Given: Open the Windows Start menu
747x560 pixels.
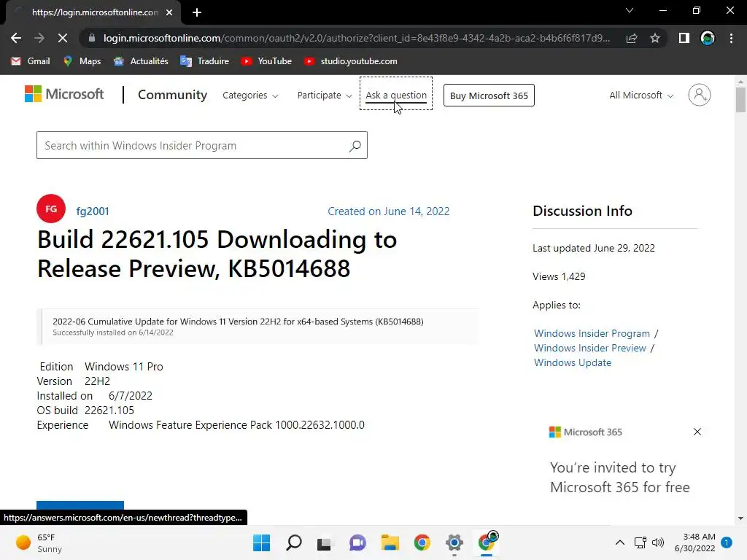Looking at the screenshot, I should click(261, 542).
